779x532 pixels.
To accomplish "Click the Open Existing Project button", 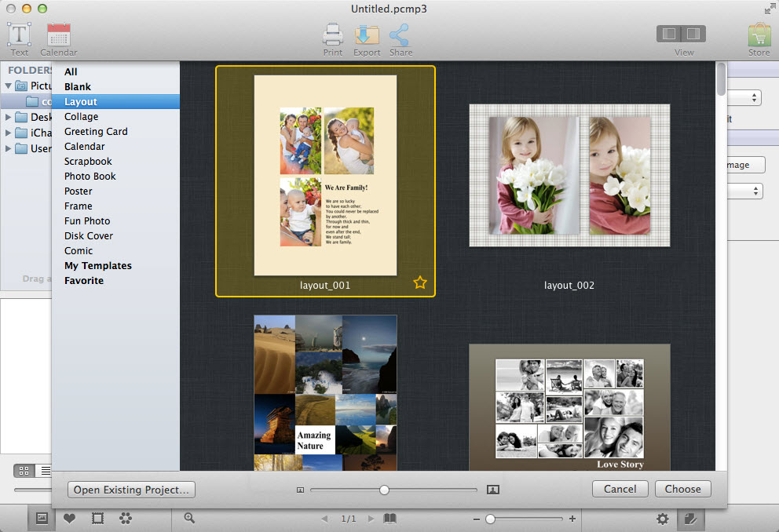I will tap(131, 490).
